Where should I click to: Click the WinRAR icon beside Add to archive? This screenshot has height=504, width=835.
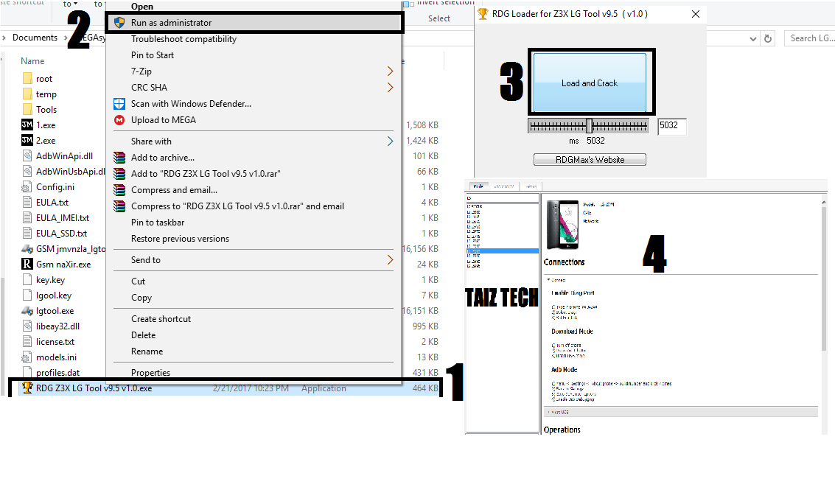coord(119,158)
